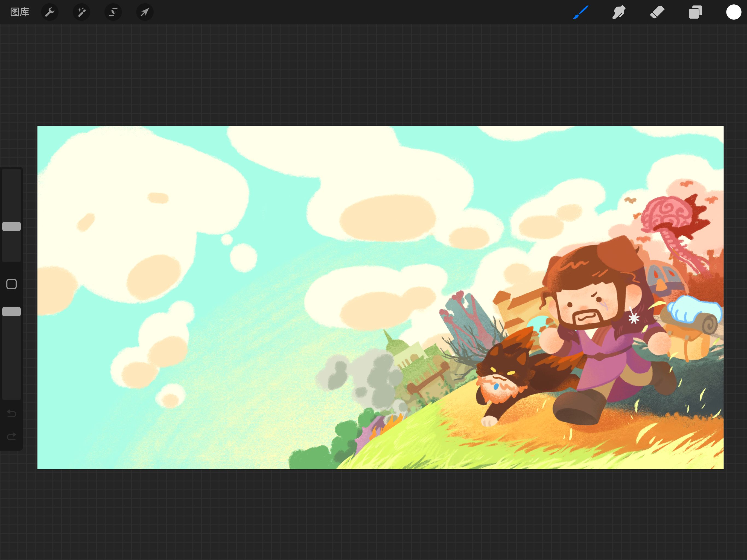Image resolution: width=747 pixels, height=560 pixels.
Task: Activate the Selection S-shaped tool
Action: click(113, 12)
